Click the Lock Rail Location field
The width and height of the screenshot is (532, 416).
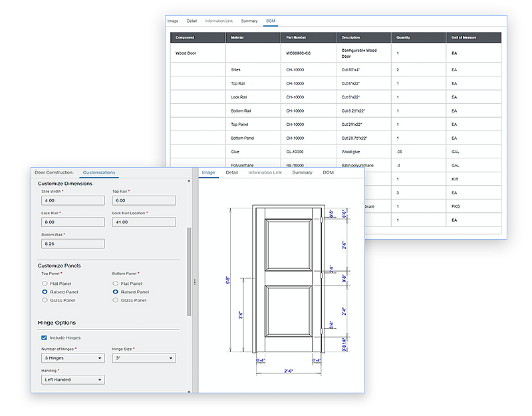[x=144, y=222]
